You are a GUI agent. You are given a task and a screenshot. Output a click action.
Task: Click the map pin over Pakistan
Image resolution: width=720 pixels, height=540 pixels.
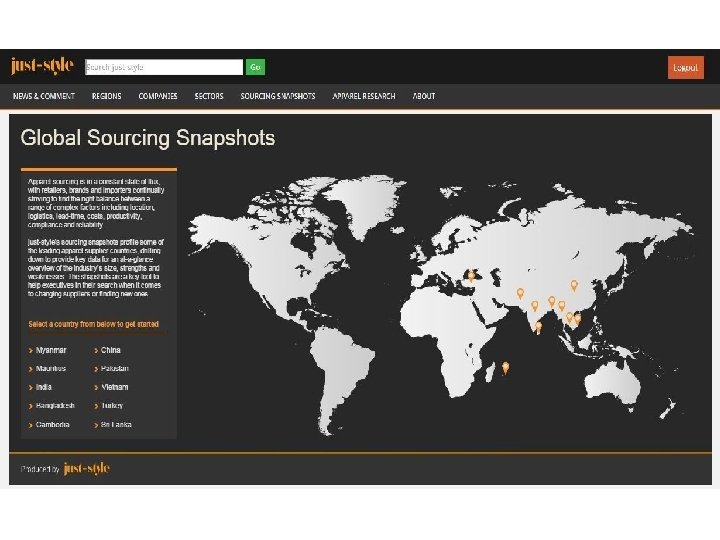(520, 293)
